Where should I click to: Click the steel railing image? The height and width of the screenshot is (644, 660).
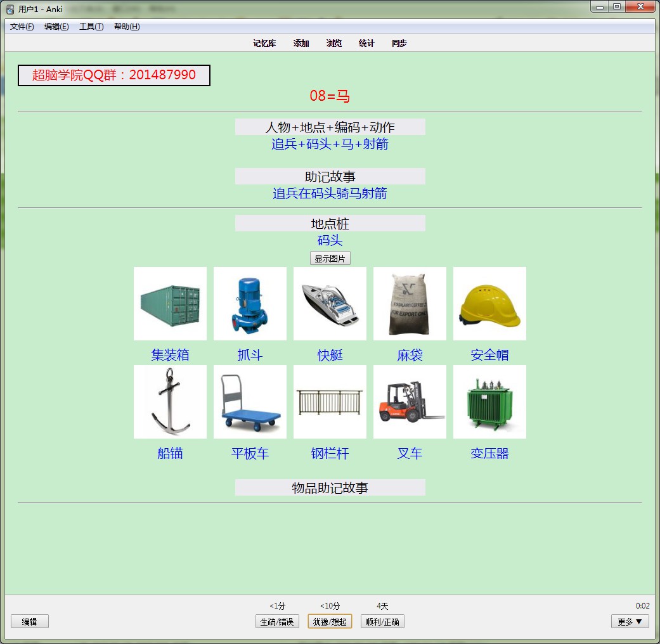click(330, 402)
